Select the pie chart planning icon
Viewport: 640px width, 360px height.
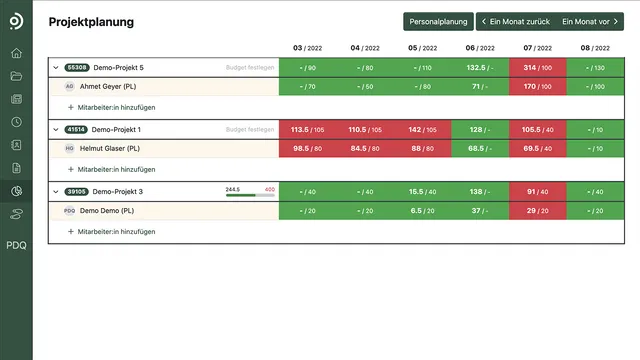16,191
